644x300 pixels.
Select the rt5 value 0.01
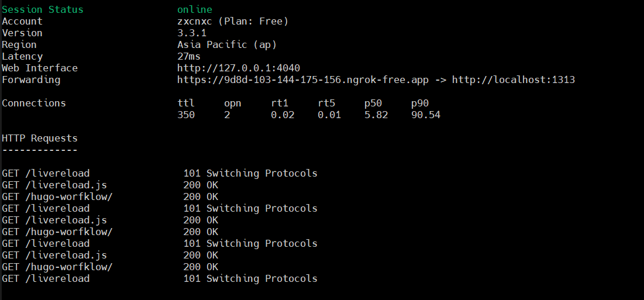tap(329, 115)
